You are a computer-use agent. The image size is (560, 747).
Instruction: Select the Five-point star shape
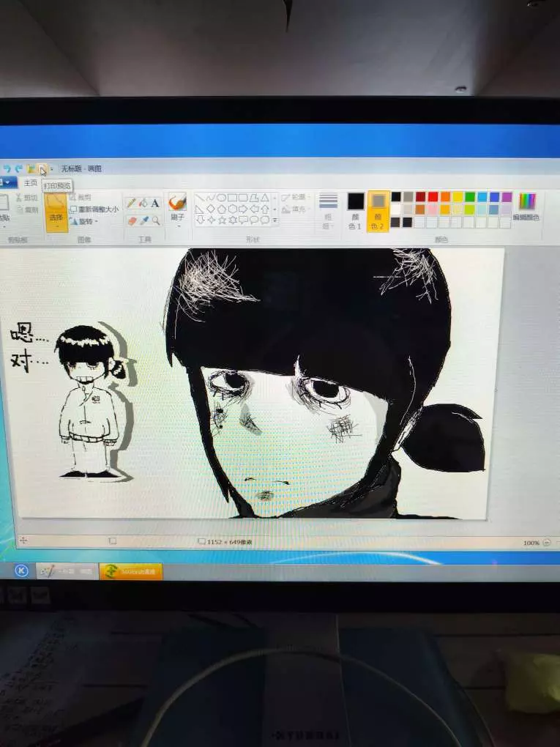[222, 220]
